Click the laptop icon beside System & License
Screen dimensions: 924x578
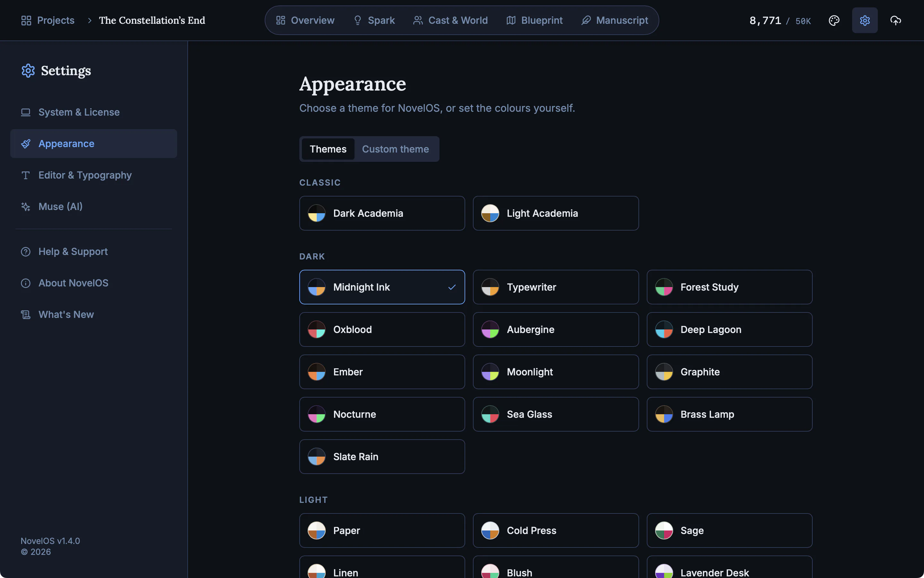[x=26, y=112]
